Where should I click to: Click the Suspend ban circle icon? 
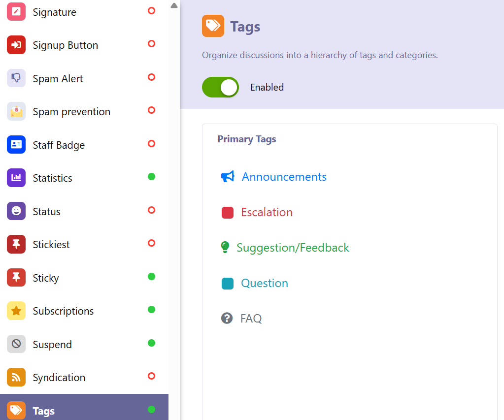point(16,344)
